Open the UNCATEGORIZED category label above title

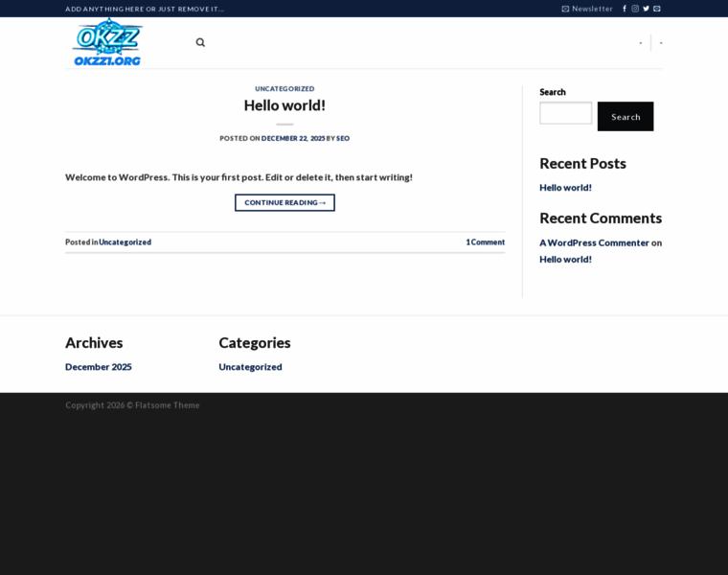284,89
